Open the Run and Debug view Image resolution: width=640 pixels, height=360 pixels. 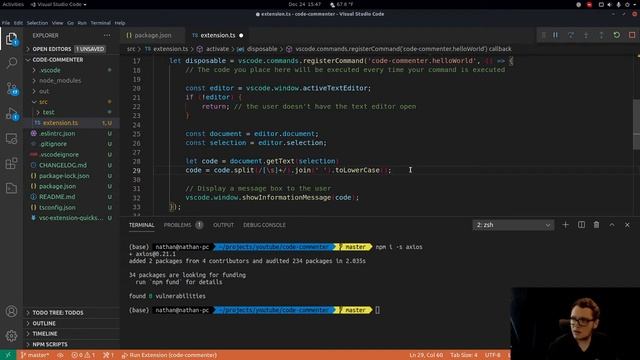click(11, 114)
